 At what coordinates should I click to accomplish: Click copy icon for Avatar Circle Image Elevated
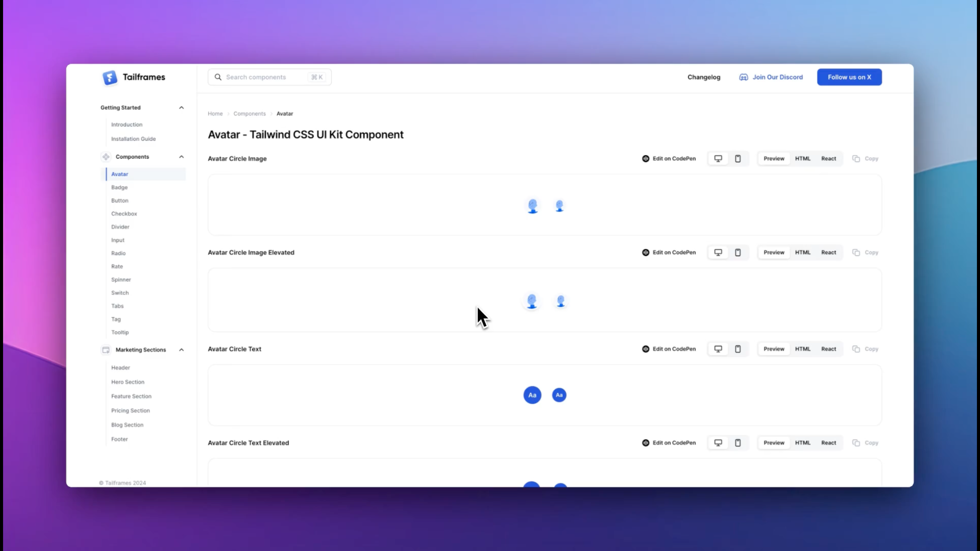point(856,253)
